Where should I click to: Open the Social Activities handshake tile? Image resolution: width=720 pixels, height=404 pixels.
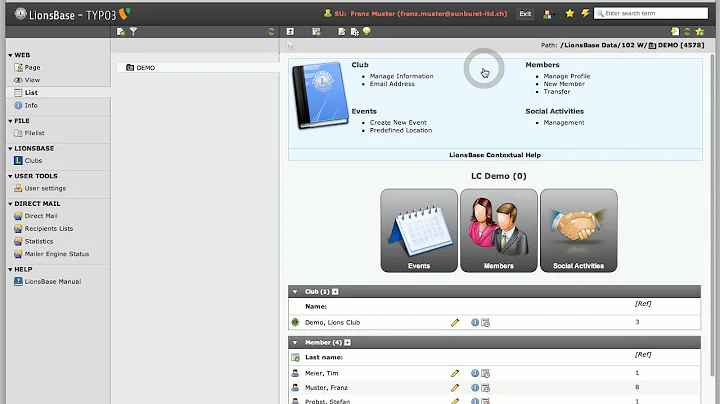[579, 230]
